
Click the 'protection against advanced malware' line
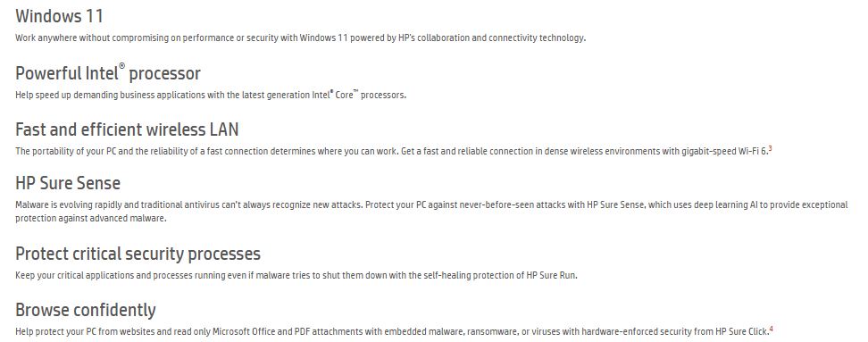(x=91, y=219)
